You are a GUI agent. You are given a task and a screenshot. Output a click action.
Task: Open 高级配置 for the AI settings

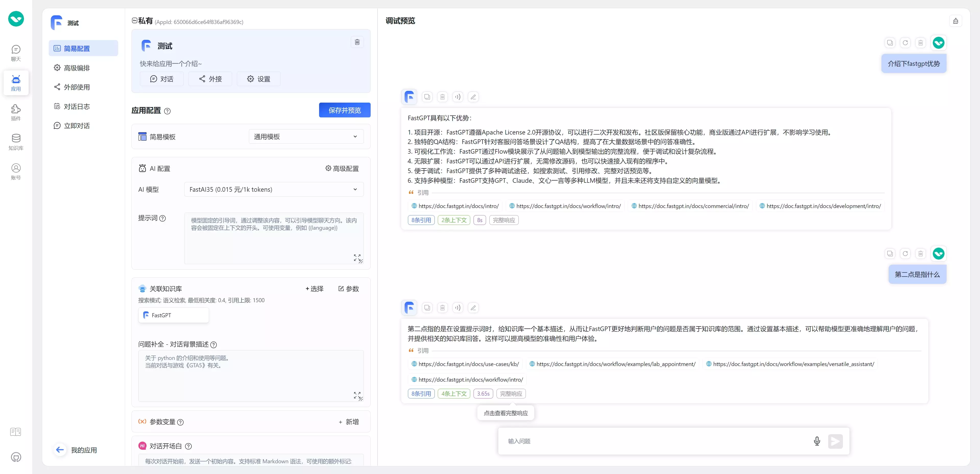tap(342, 168)
